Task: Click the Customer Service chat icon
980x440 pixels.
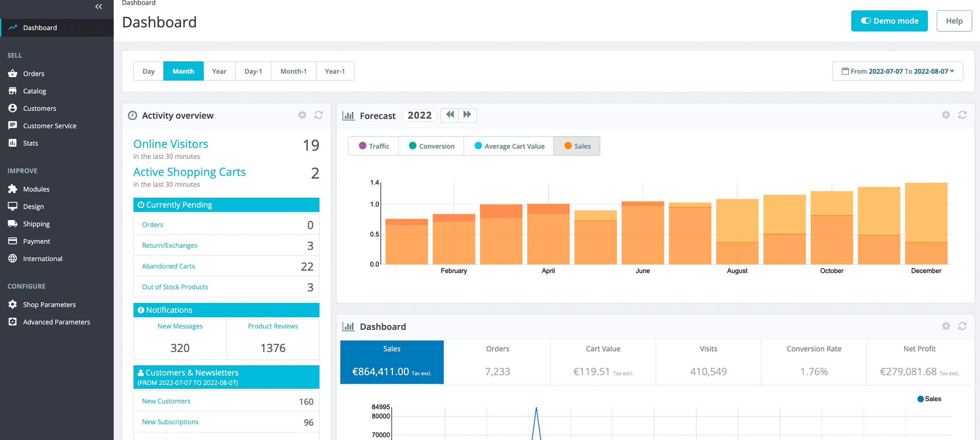Action: coord(13,125)
